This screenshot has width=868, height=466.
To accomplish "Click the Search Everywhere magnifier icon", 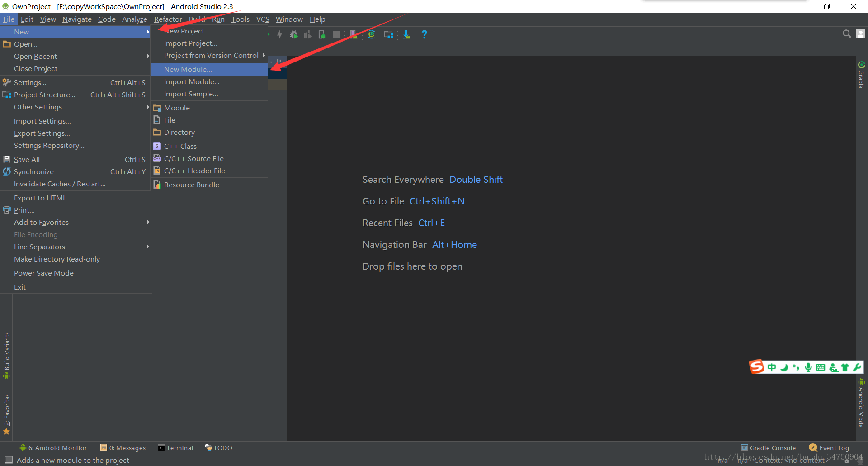I will pos(847,33).
